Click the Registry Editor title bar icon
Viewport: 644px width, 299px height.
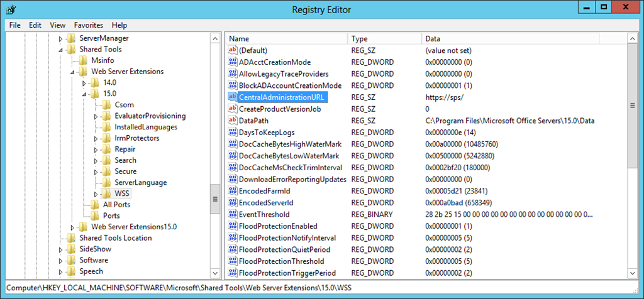tap(11, 9)
